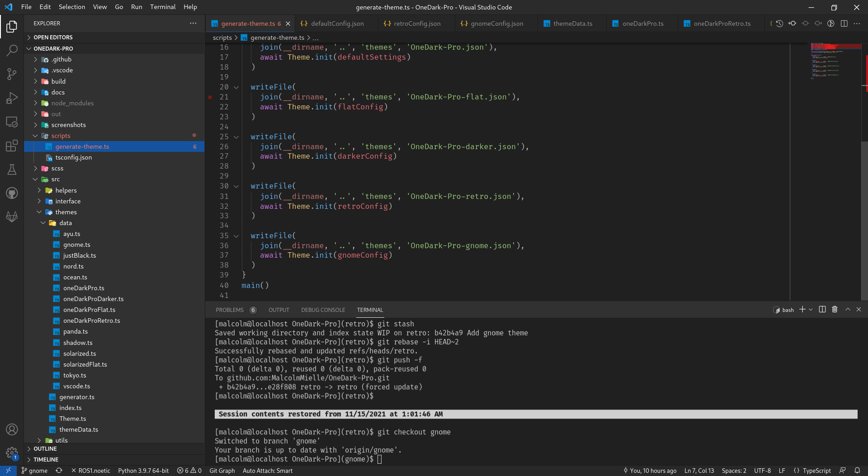Open the GitHub view icon
The image size is (868, 476).
click(12, 193)
